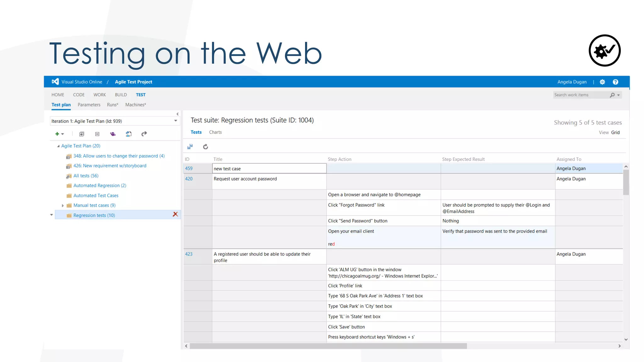This screenshot has height=362, width=644.
Task: Click the purple assign testers icon
Action: (113, 134)
